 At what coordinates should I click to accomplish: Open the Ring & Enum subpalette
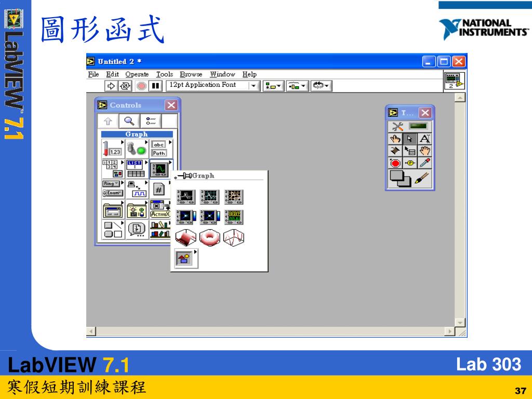113,189
